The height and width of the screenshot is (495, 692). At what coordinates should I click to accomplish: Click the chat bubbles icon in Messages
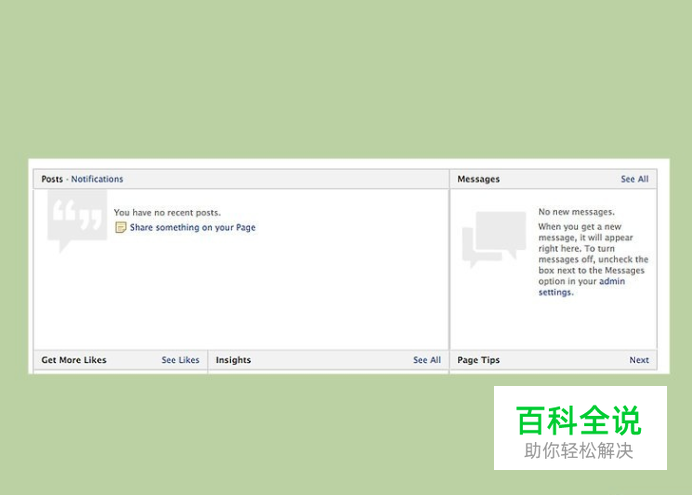494,239
